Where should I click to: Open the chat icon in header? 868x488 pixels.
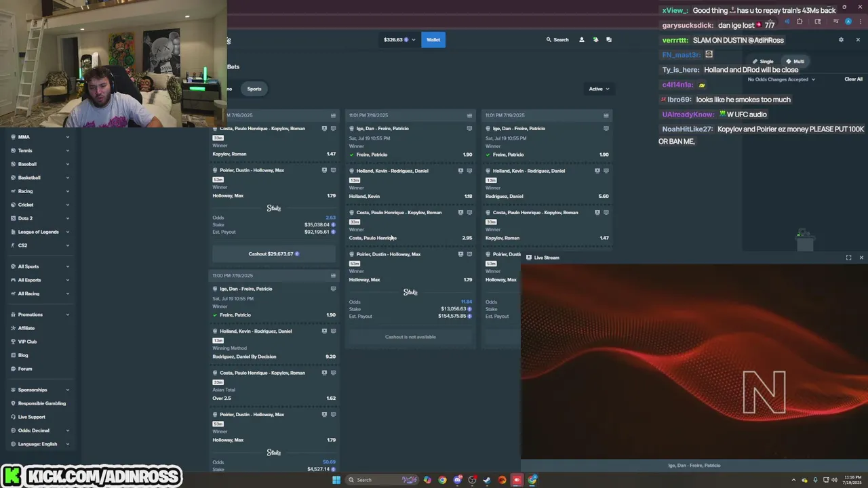pos(609,40)
